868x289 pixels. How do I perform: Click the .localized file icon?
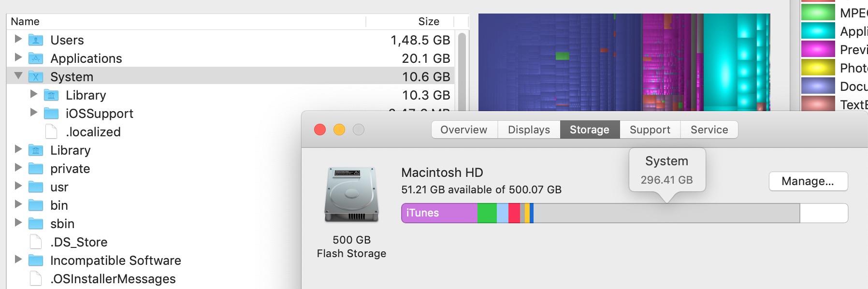click(x=51, y=132)
